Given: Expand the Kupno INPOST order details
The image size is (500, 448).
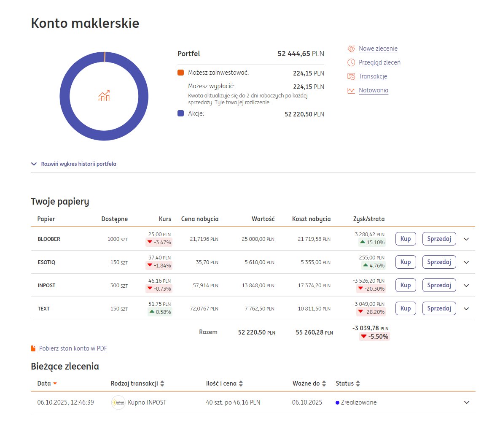Looking at the screenshot, I should tap(467, 402).
